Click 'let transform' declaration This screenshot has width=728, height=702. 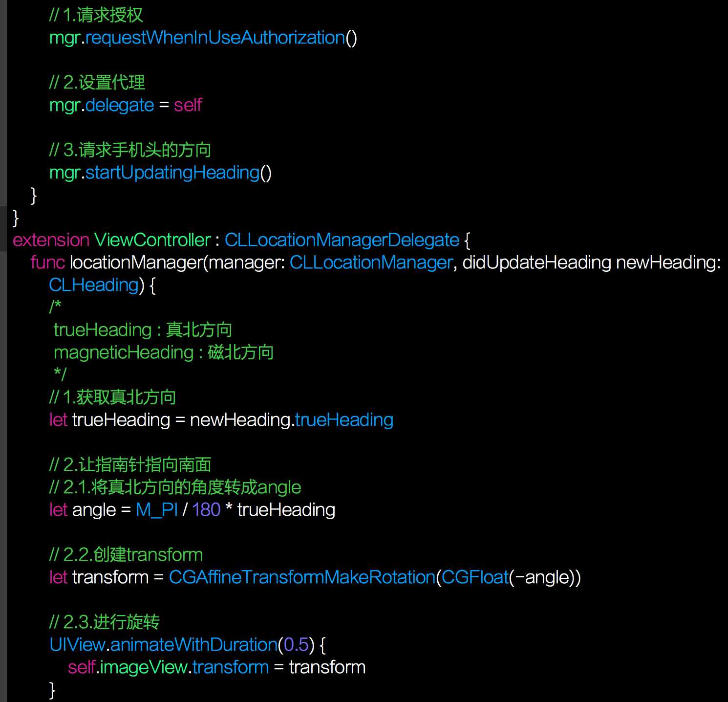point(99,577)
